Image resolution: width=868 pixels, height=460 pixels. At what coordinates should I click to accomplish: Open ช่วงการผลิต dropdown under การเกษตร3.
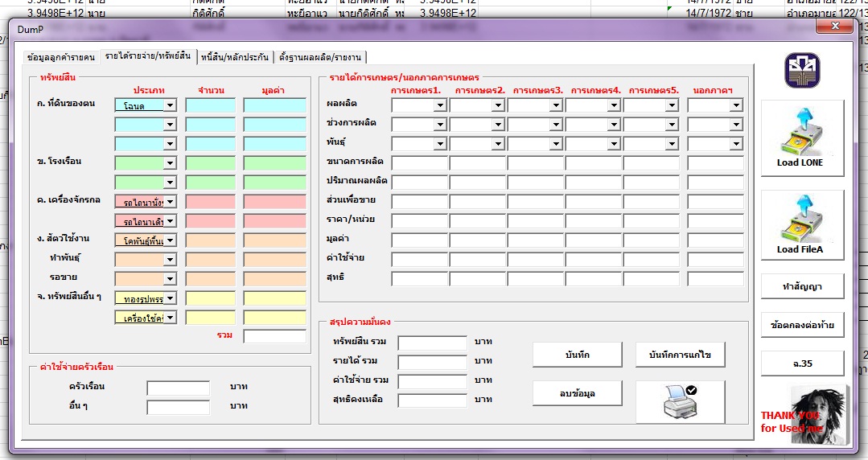555,125
